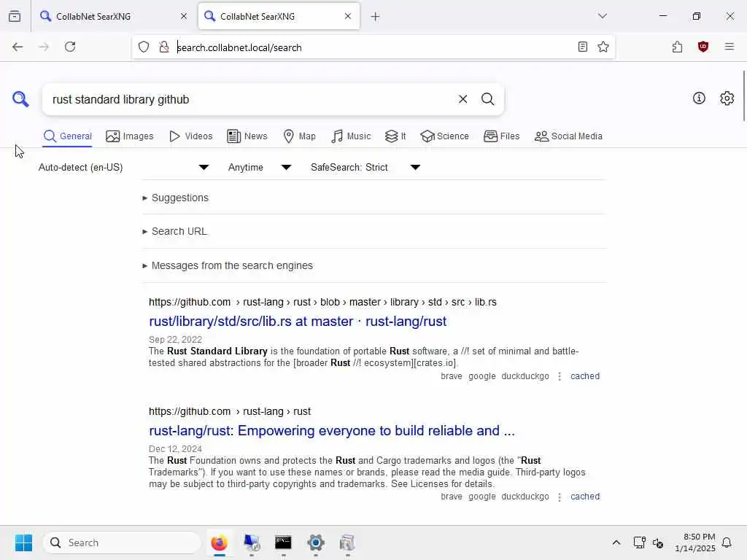
Task: Click the github.com › rust-lang › rust URL
Action: point(230,411)
